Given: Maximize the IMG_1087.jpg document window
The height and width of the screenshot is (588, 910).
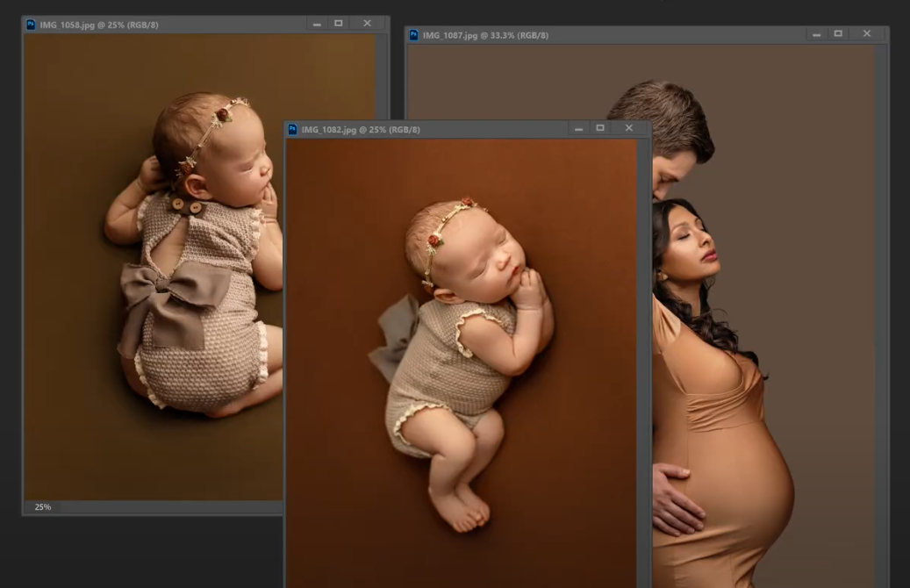Looking at the screenshot, I should tap(838, 34).
